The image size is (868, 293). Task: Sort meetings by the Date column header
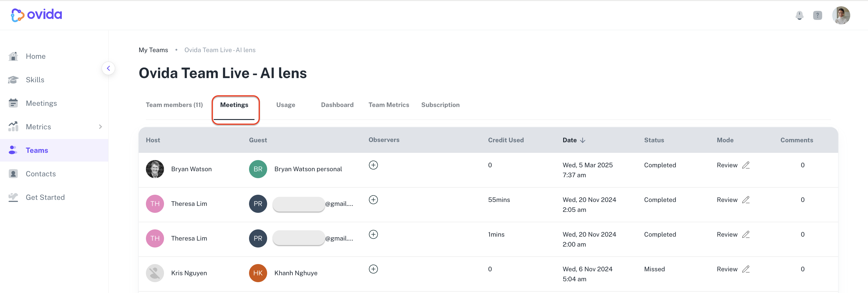point(570,140)
